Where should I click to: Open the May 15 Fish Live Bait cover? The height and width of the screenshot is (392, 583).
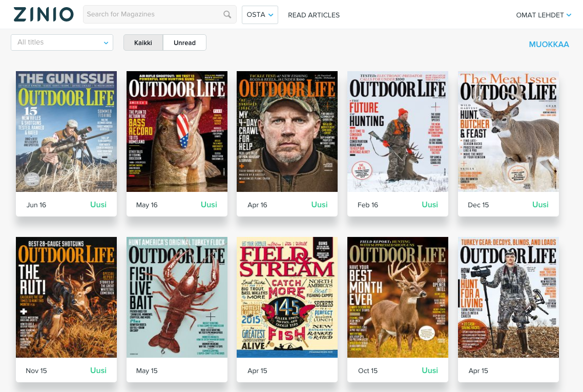coord(177,297)
